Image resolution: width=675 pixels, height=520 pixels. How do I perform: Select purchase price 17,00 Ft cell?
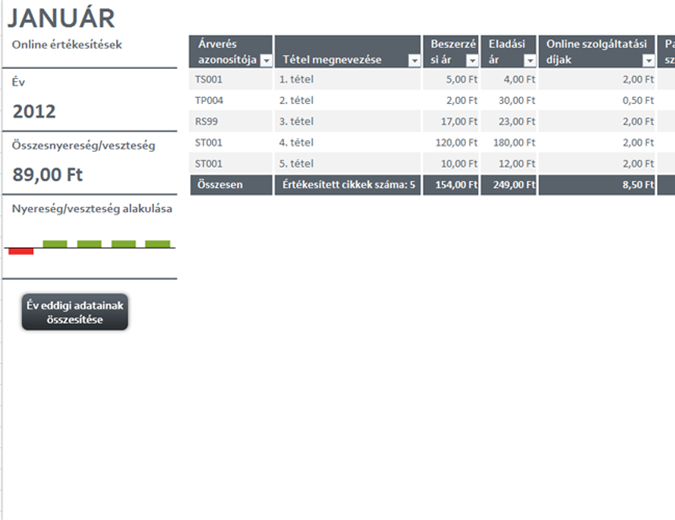coord(451,122)
